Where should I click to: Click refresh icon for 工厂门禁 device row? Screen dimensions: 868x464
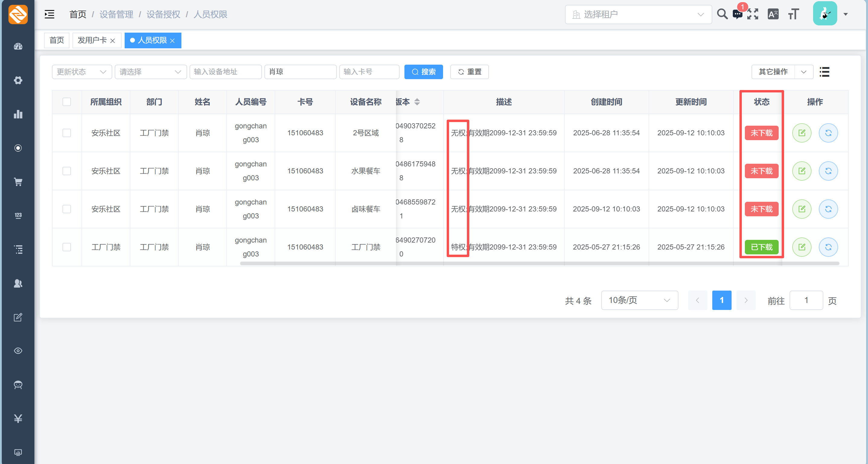pyautogui.click(x=828, y=247)
